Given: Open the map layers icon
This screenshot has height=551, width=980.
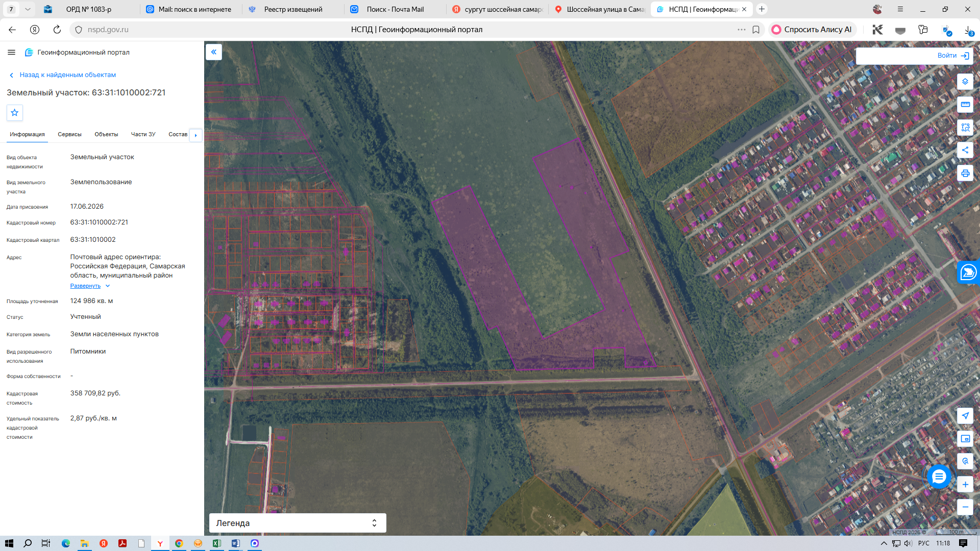Looking at the screenshot, I should pos(965,82).
